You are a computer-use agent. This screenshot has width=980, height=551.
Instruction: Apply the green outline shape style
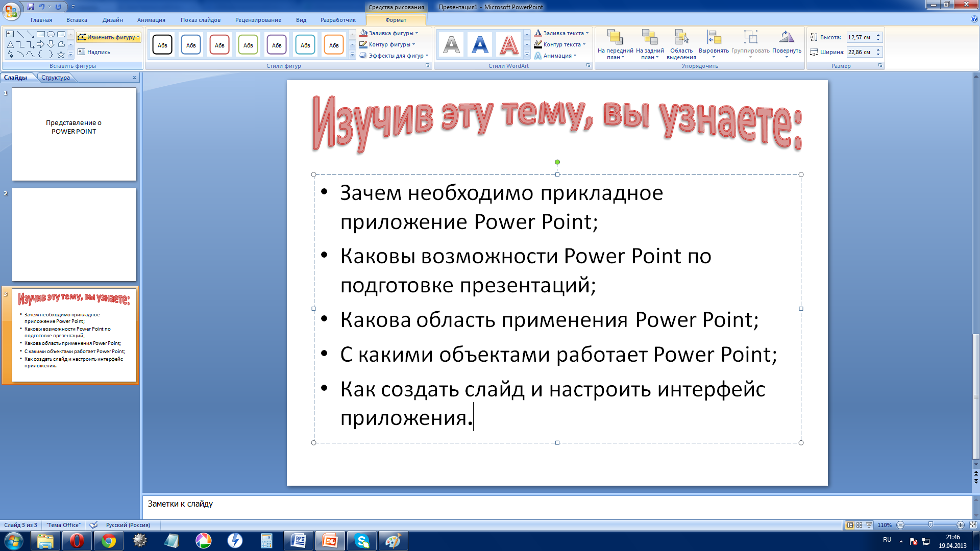(248, 45)
